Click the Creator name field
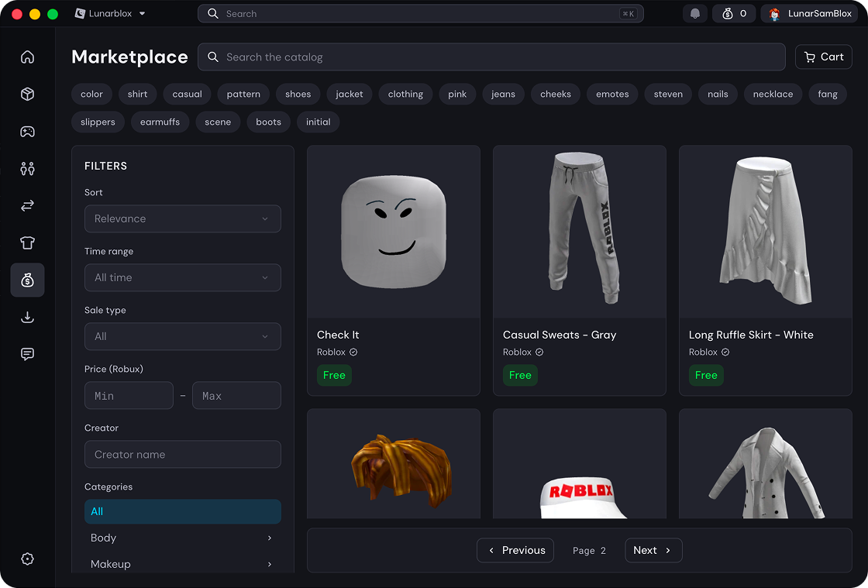The height and width of the screenshot is (588, 868). pos(183,454)
